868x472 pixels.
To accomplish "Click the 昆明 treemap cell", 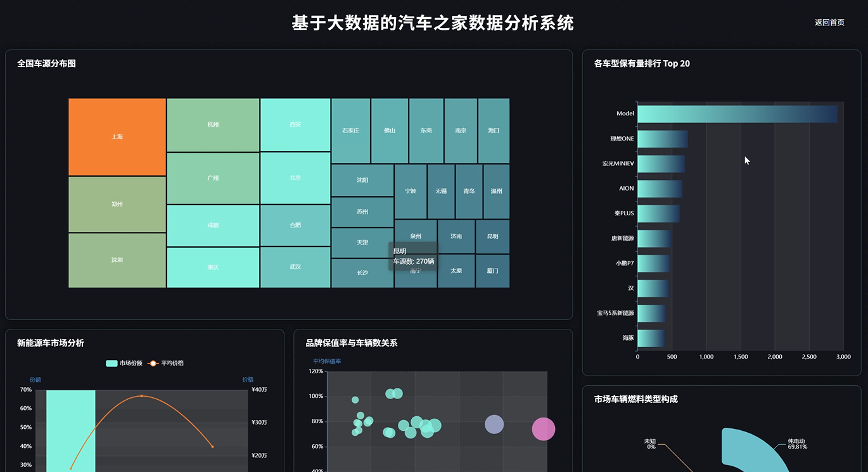I will coord(492,236).
